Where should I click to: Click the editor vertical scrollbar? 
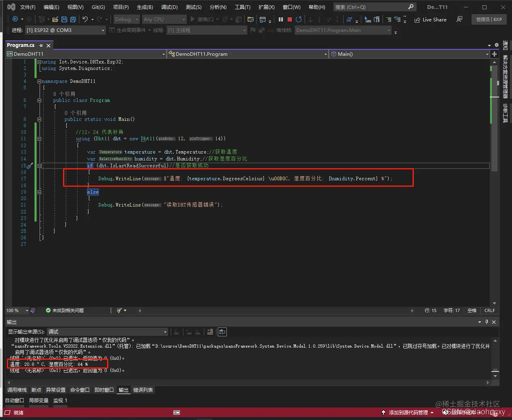494,182
